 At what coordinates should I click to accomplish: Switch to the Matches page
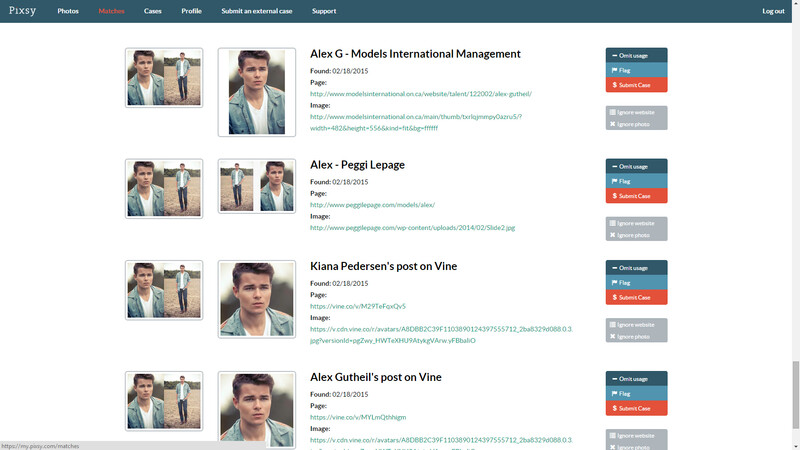point(111,11)
